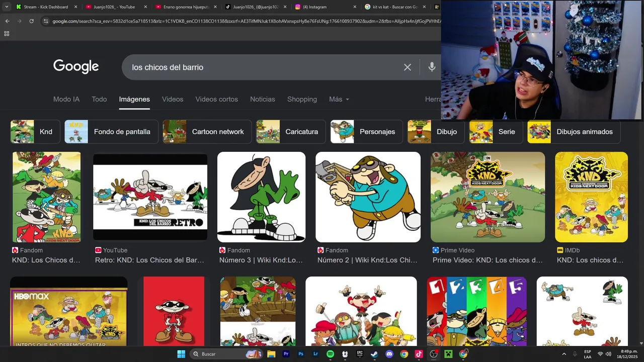Expand the Más dropdown menu

pos(339,99)
